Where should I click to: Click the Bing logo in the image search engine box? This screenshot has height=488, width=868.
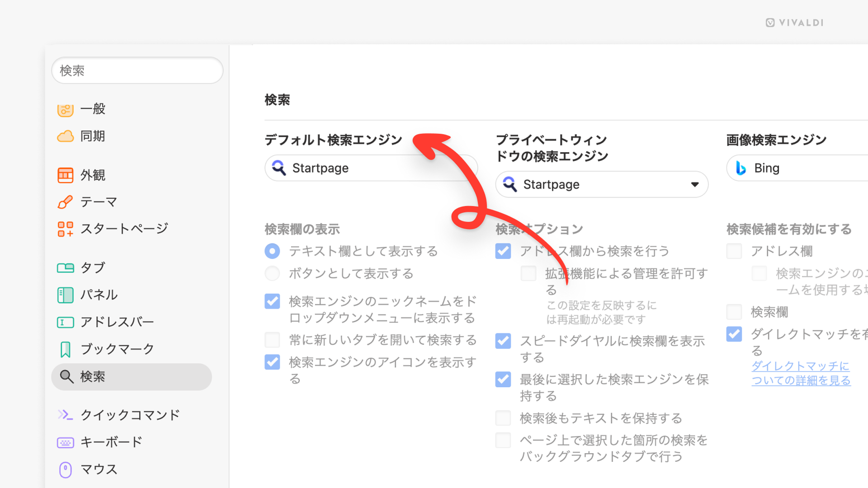click(x=741, y=168)
